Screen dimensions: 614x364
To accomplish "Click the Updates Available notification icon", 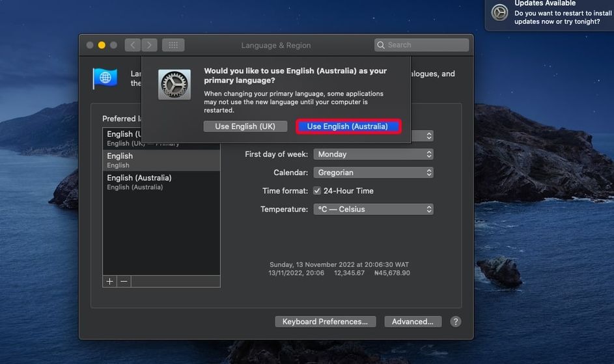I will (x=499, y=12).
